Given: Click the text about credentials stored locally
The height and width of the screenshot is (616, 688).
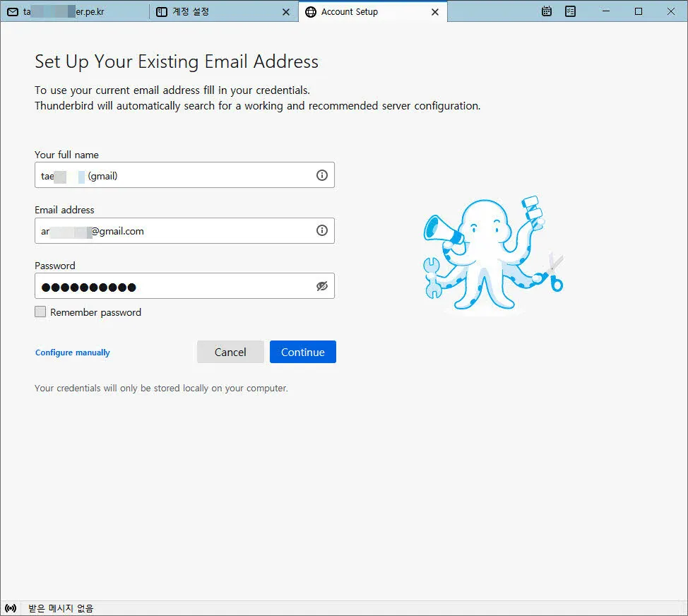Looking at the screenshot, I should pos(162,389).
